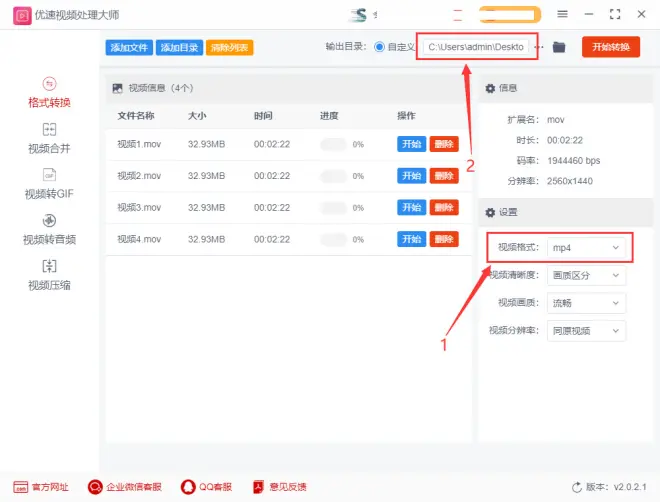The width and height of the screenshot is (660, 502).
Task: Go to 视频转音频 video to audio
Action: [x=49, y=230]
